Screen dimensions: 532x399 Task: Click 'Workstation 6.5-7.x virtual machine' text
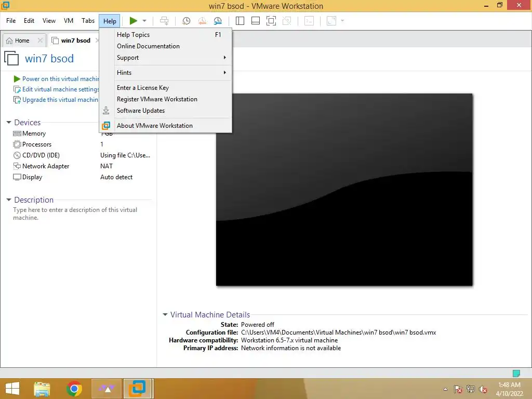point(289,340)
